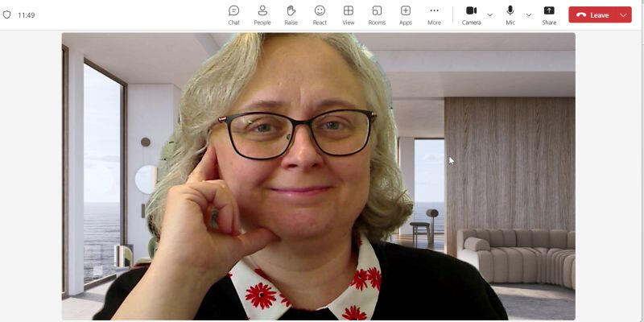Leave the meeting
This screenshot has height=322, width=644.
[592, 14]
